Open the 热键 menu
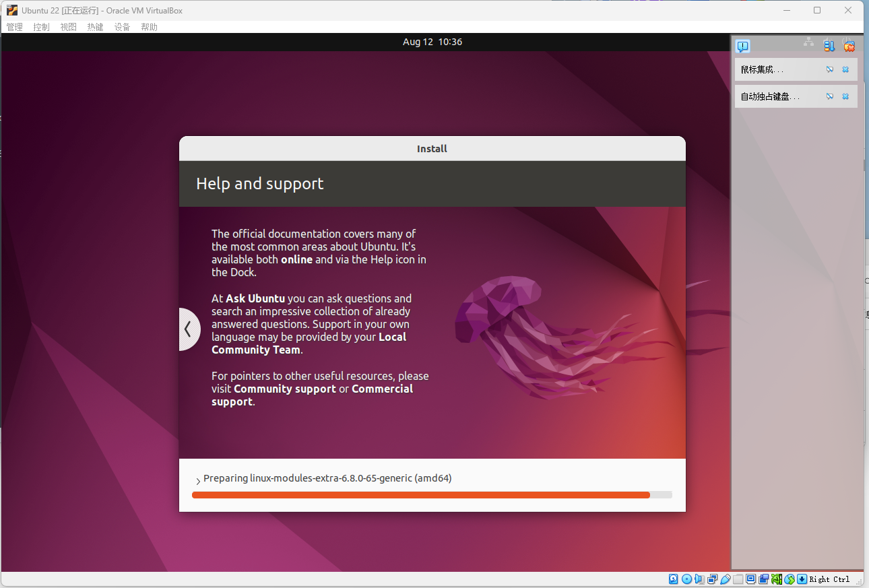869x588 pixels. 95,27
